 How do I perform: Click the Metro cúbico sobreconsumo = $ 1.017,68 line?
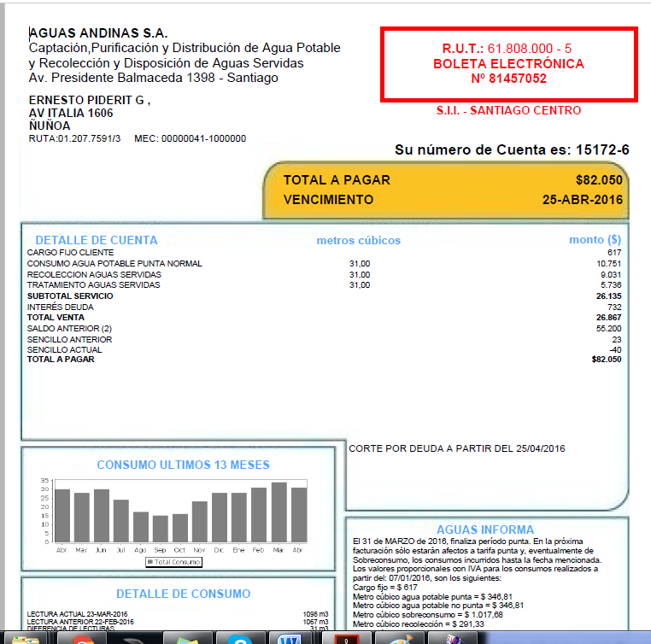point(428,615)
